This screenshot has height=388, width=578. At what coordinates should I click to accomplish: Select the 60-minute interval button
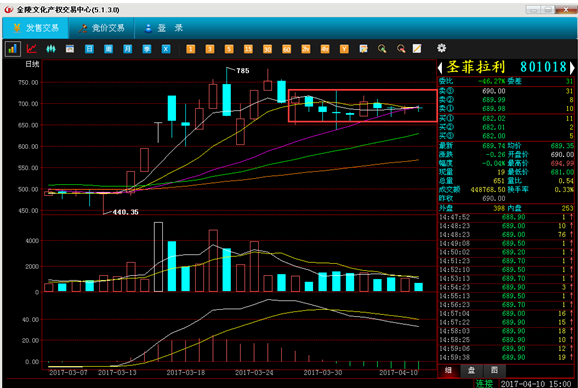(x=286, y=49)
